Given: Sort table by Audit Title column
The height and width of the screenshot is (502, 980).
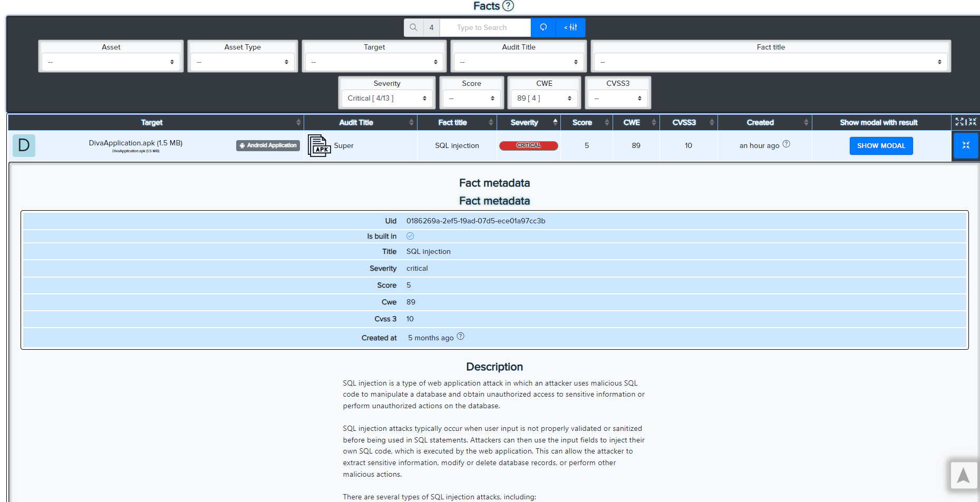Looking at the screenshot, I should [360, 122].
